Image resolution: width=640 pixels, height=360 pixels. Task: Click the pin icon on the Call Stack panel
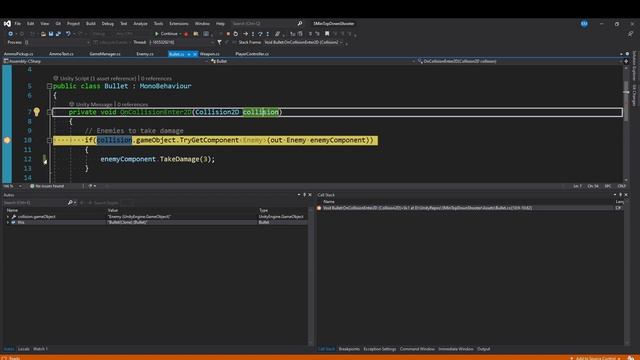[x=620, y=195]
